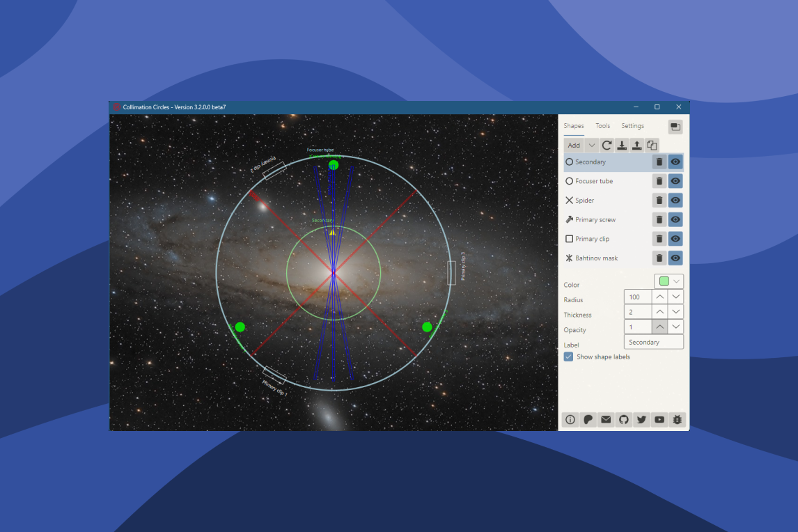Open the YouTube channel icon

(x=659, y=419)
